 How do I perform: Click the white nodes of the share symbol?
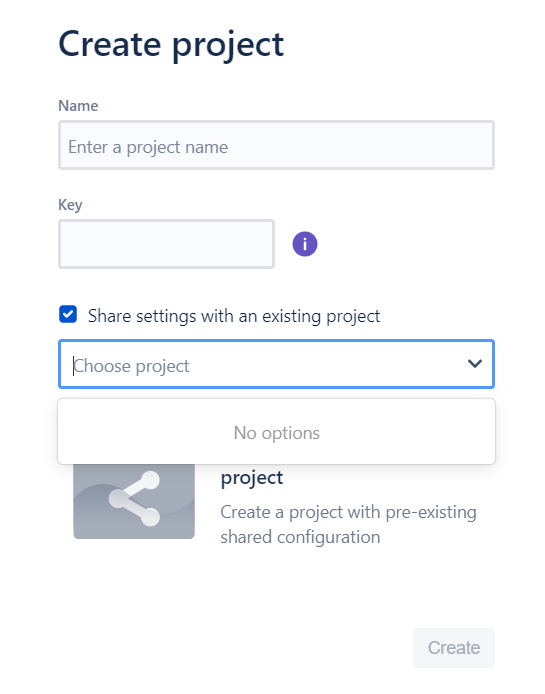tap(134, 498)
